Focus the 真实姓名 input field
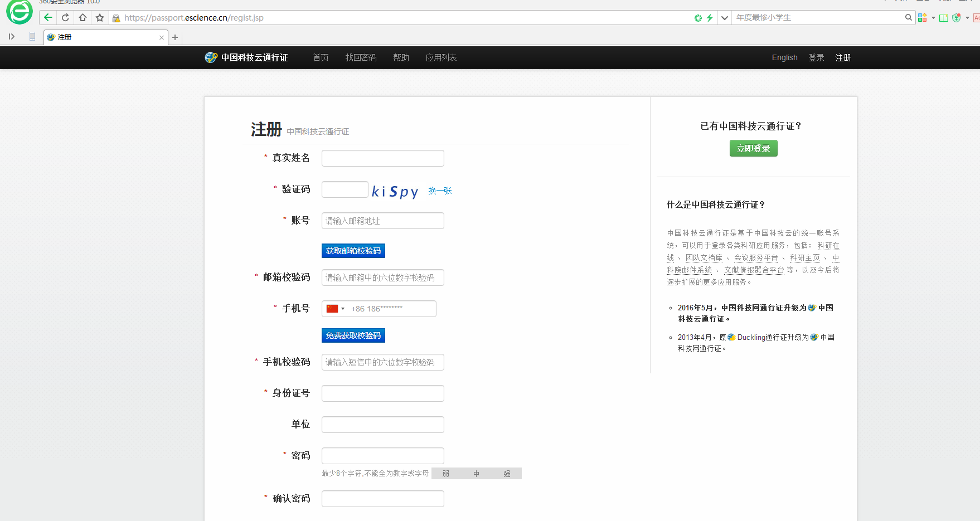 382,158
